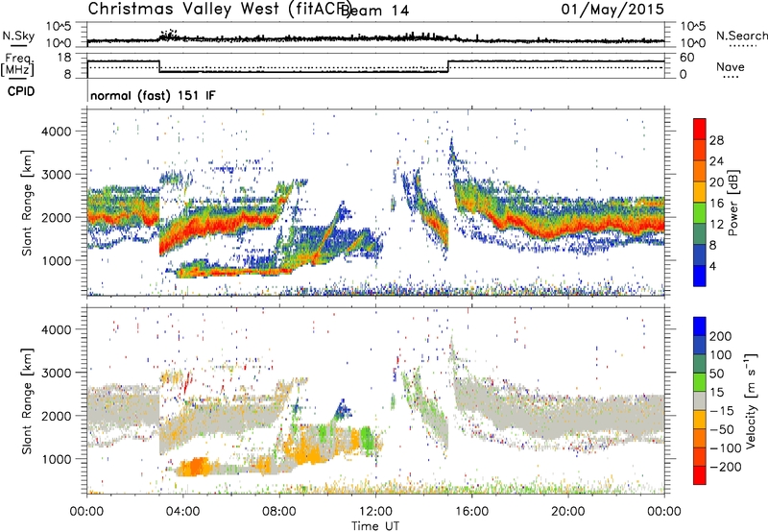The image size is (768, 532).
Task: Click the 'Christmas Valley West (fitACF)' title
Action: click(219, 9)
